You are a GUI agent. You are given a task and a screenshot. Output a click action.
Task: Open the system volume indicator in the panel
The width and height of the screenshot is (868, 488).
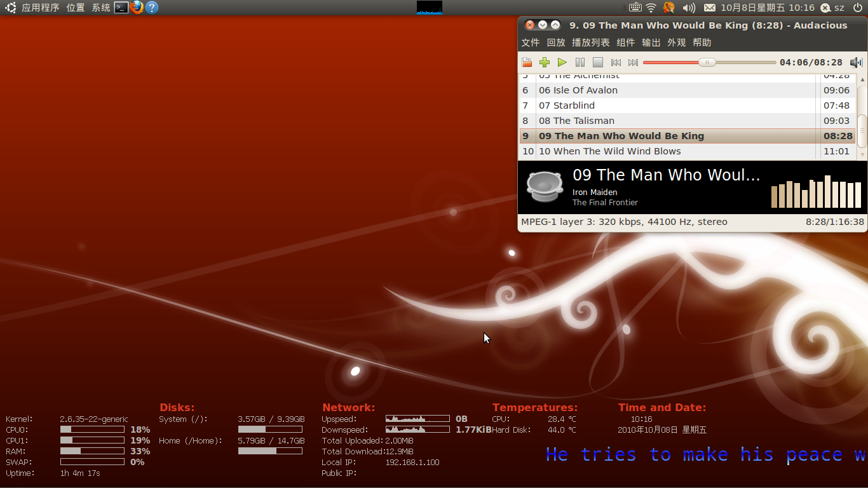point(689,8)
